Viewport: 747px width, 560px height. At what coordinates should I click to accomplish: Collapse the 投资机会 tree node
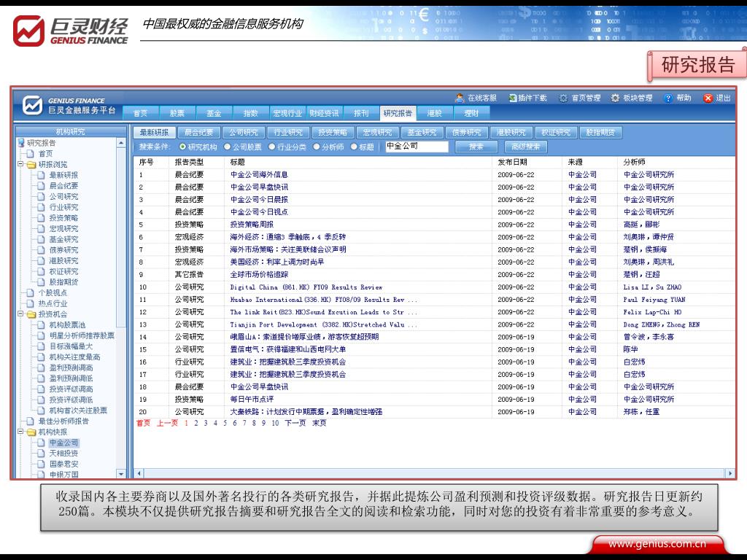[20, 314]
